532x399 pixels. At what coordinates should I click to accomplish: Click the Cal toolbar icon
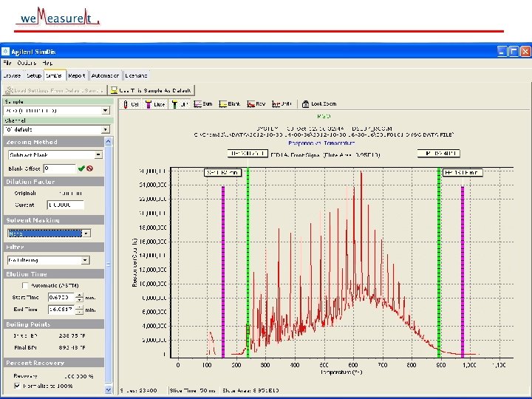click(x=132, y=104)
